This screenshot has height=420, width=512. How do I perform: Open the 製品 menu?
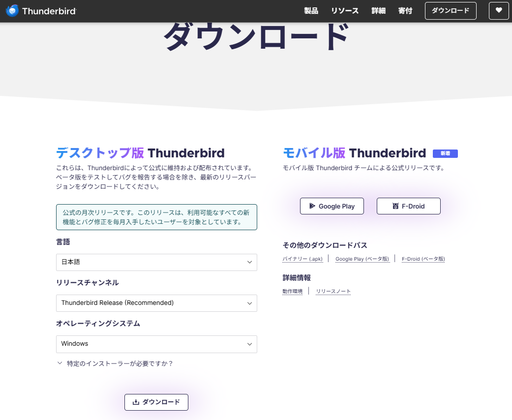pyautogui.click(x=311, y=11)
